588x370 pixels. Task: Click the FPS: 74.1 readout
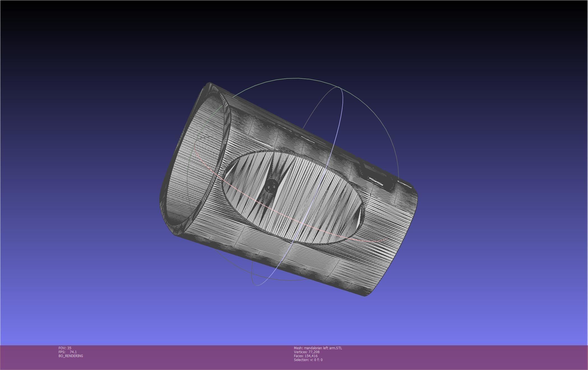(x=68, y=352)
